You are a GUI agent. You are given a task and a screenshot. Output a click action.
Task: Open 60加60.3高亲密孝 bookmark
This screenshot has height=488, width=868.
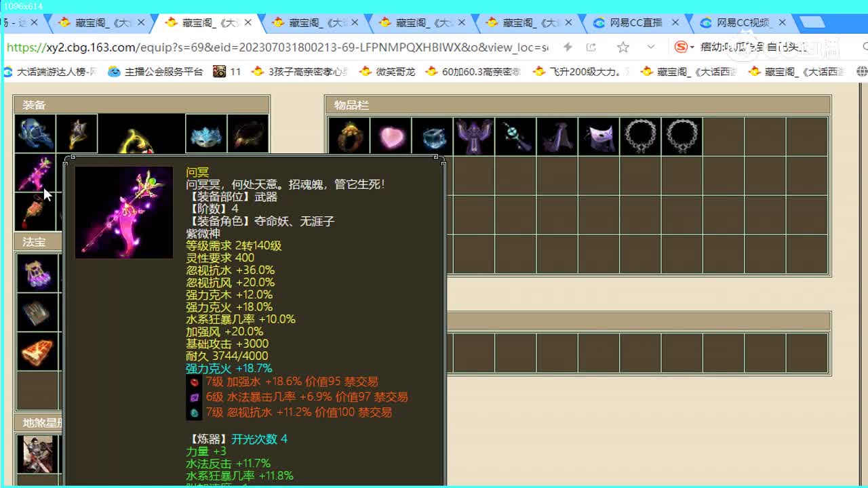tap(473, 71)
